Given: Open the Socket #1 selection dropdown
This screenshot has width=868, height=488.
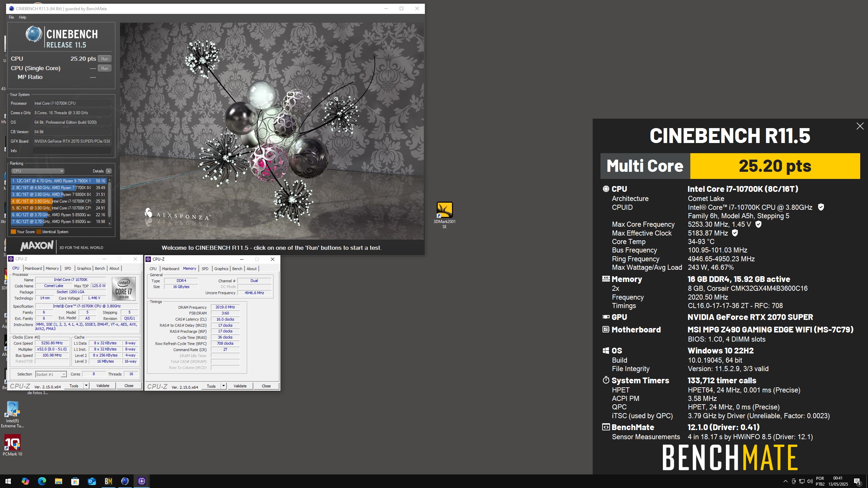Looking at the screenshot, I should 51,374.
